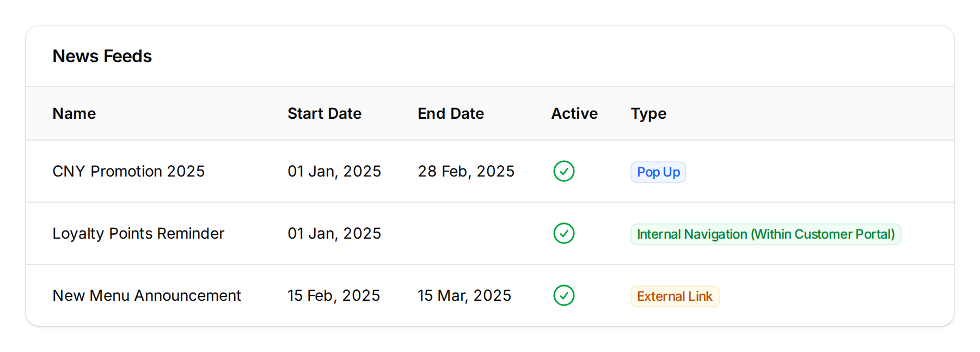The image size is (980, 352).
Task: Click the Type column header
Action: (x=648, y=113)
